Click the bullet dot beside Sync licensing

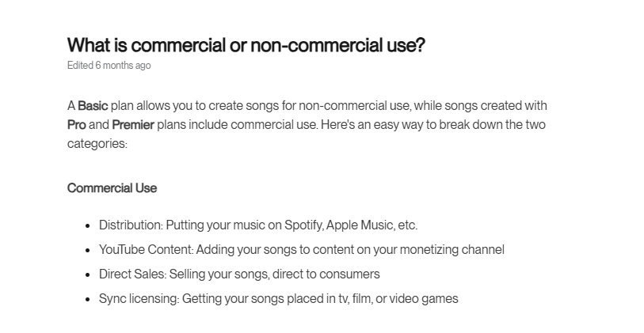pyautogui.click(x=88, y=300)
